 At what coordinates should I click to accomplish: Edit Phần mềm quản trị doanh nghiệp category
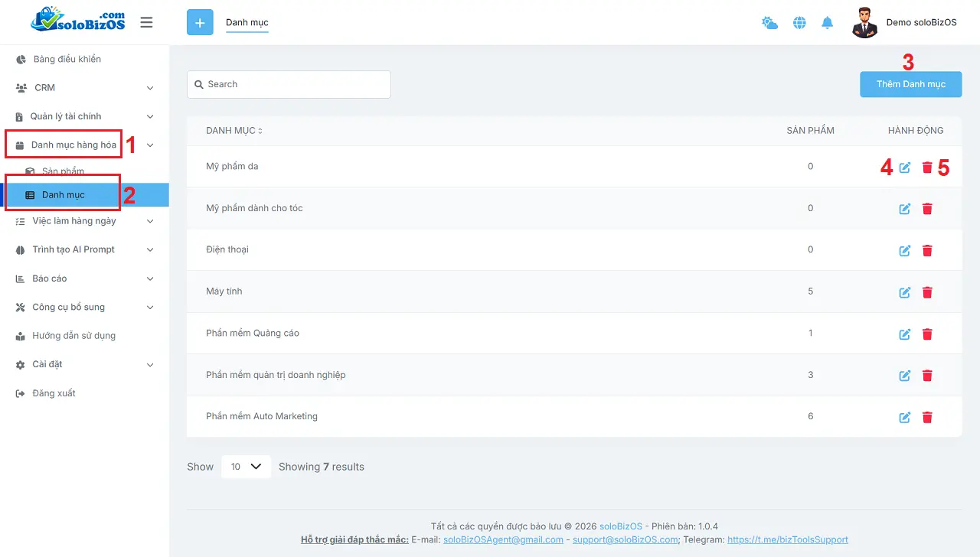905,376
